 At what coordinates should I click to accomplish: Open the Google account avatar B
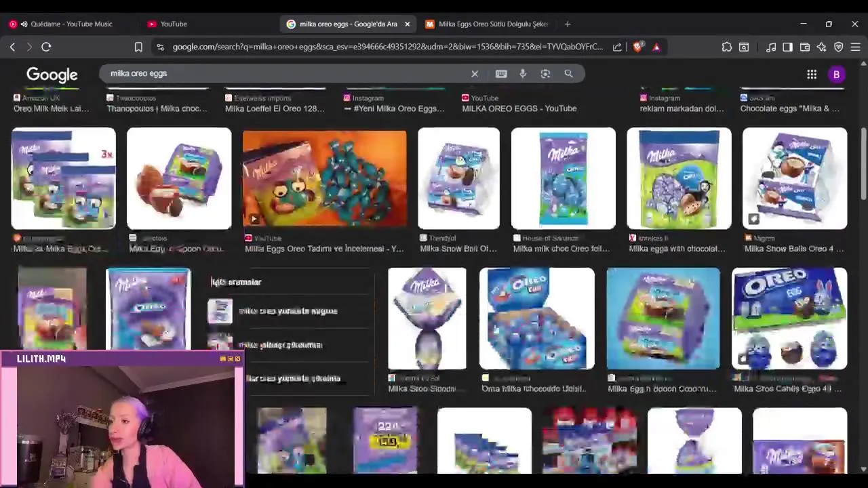click(836, 75)
